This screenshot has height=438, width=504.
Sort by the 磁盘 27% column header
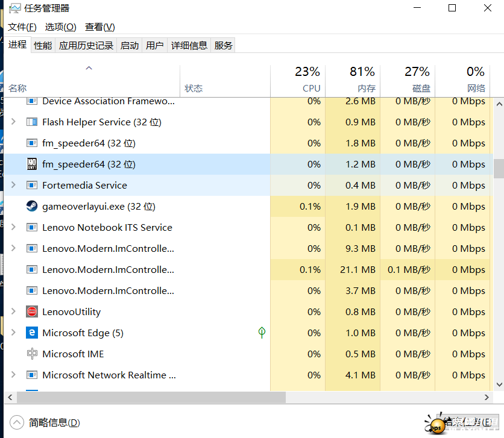tap(408, 81)
